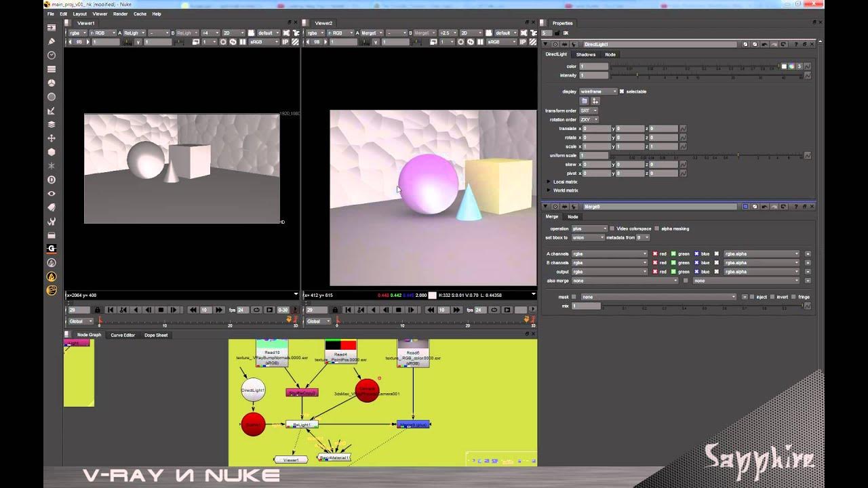Image resolution: width=868 pixels, height=488 pixels.
Task: Switch to the Dope Sheet tab
Action: click(x=156, y=335)
